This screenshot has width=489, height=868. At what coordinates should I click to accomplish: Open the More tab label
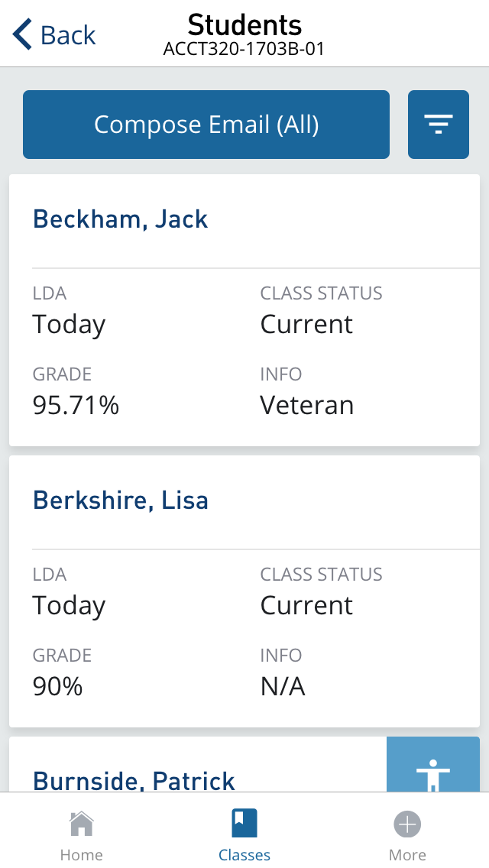[407, 855]
